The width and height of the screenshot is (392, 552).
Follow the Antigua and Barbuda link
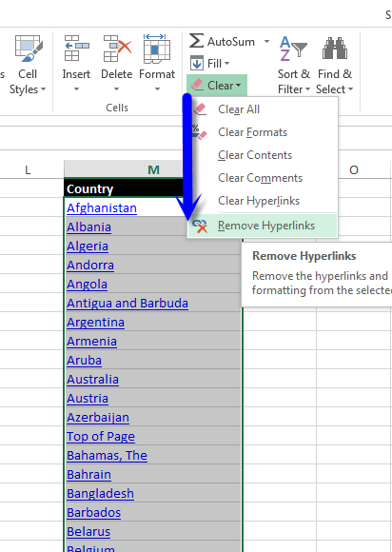point(127,303)
